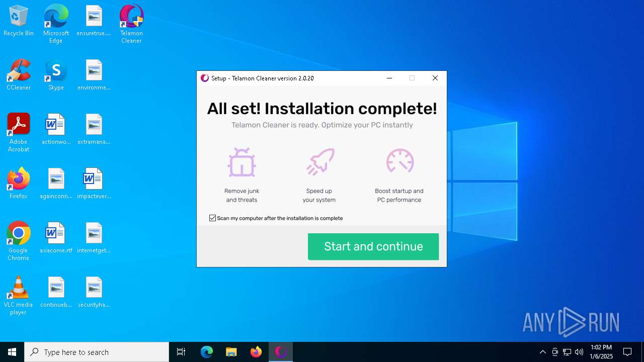Uncheck Scan my computer after installation checkbox
Image resolution: width=644 pixels, height=362 pixels.
click(x=212, y=218)
